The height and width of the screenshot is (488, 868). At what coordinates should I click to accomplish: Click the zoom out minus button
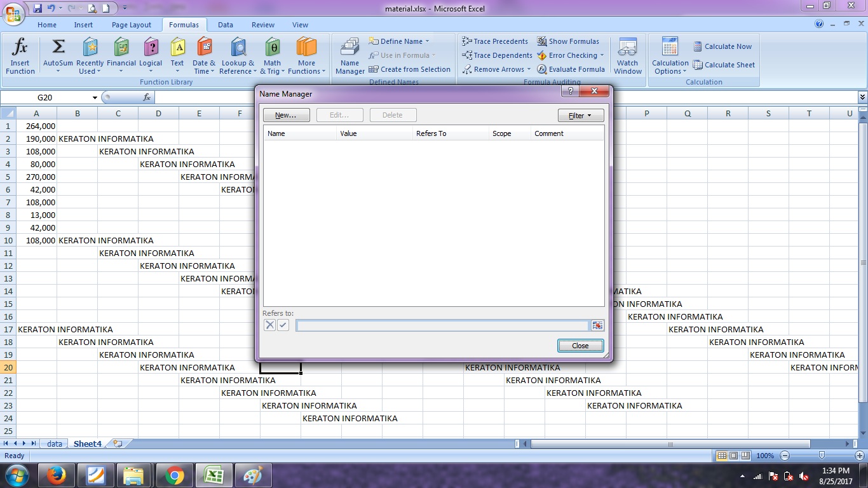click(x=785, y=456)
